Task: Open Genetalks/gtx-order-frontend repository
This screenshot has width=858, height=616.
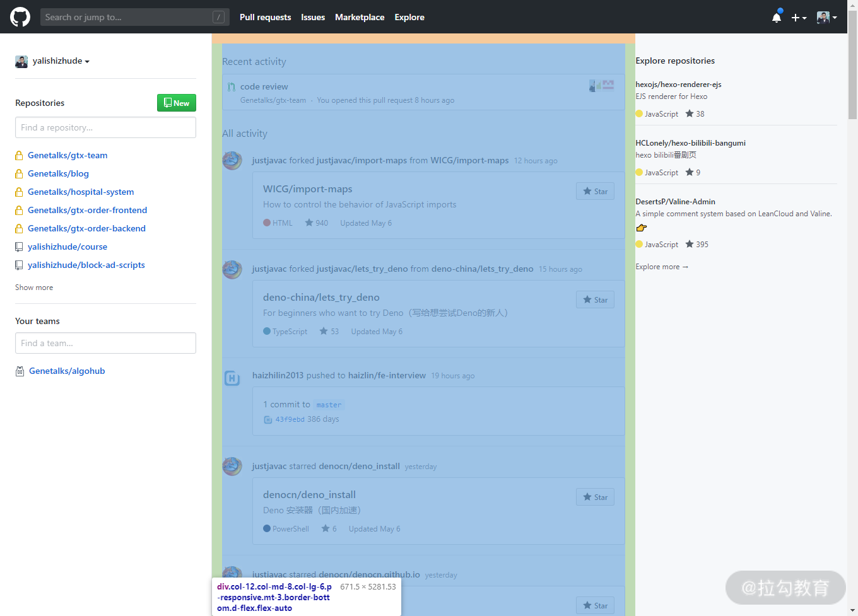Action: (x=87, y=210)
